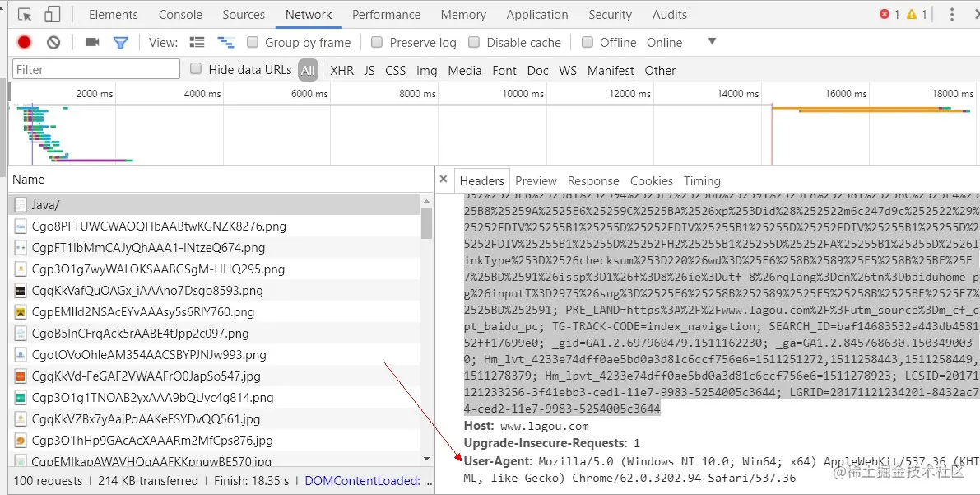Switch to the Preview detail tab

[536, 181]
